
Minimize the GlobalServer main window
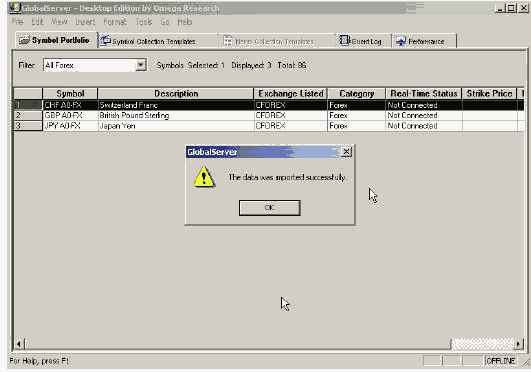tap(500, 8)
